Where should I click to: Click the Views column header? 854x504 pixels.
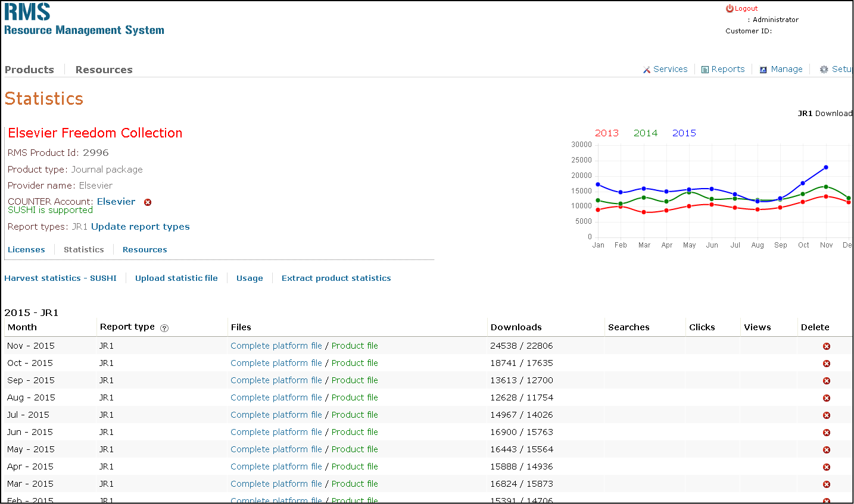(x=758, y=327)
